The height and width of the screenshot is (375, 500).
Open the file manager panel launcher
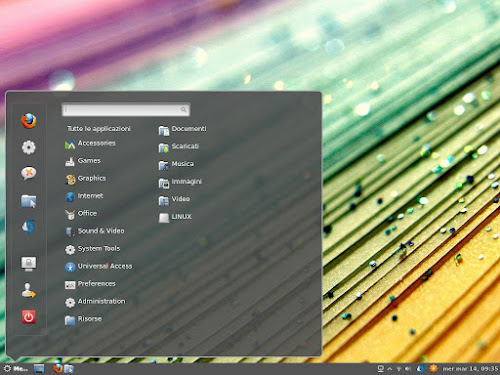coord(69,369)
